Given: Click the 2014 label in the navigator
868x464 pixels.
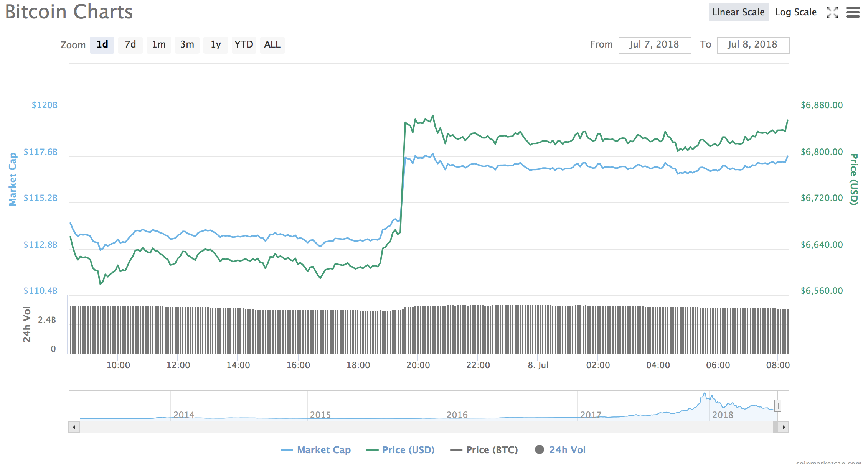Looking at the screenshot, I should point(184,415).
